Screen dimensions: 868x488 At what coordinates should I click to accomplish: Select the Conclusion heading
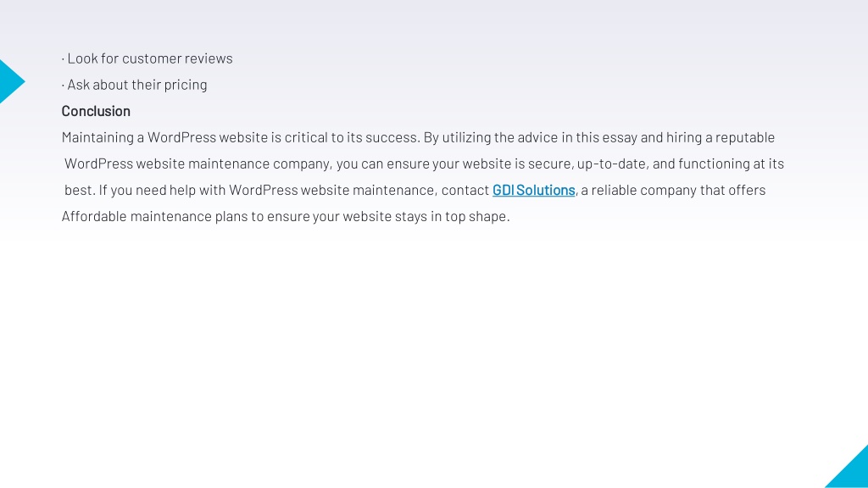coord(96,111)
